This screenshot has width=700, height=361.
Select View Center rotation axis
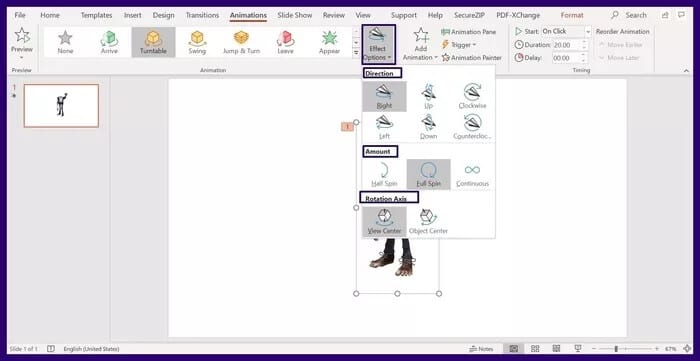[384, 221]
